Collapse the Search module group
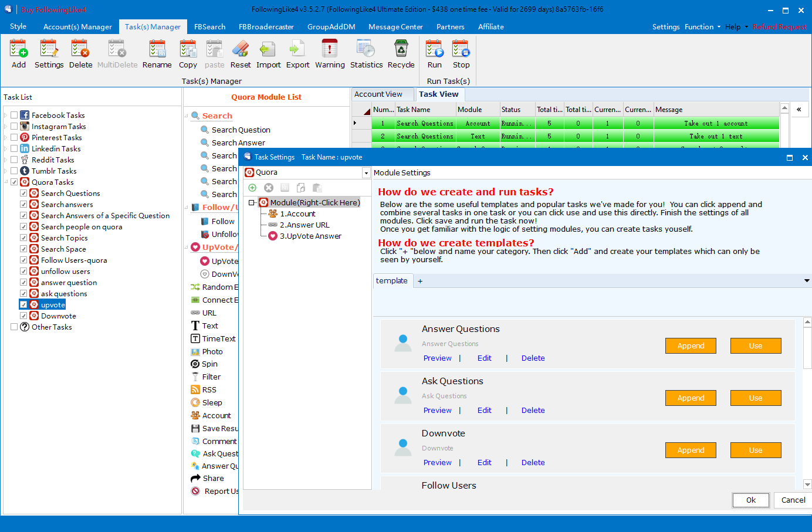812x532 pixels. click(187, 116)
